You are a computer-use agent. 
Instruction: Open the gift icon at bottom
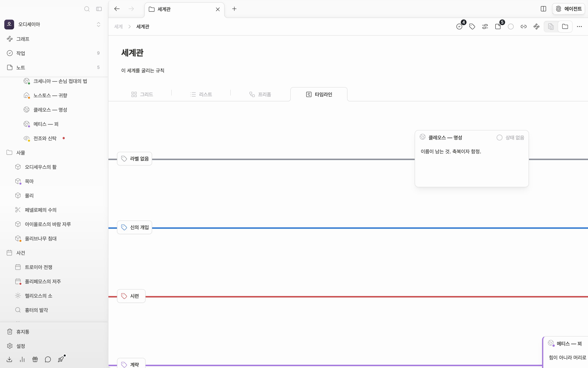(35, 359)
